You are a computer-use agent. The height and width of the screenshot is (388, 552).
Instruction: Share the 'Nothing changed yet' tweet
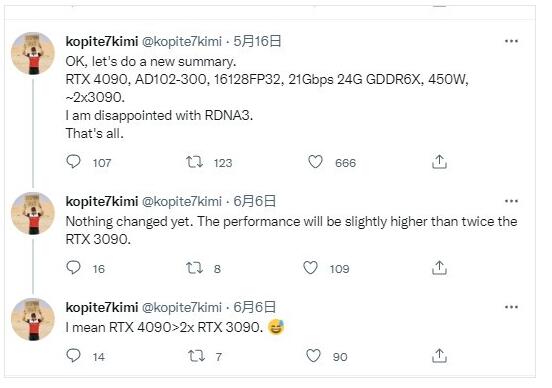coord(439,268)
